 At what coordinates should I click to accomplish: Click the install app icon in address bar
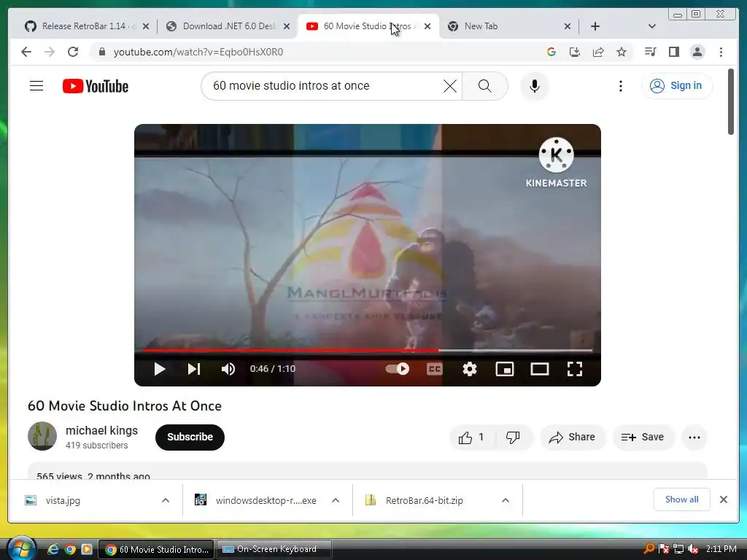[x=575, y=52]
